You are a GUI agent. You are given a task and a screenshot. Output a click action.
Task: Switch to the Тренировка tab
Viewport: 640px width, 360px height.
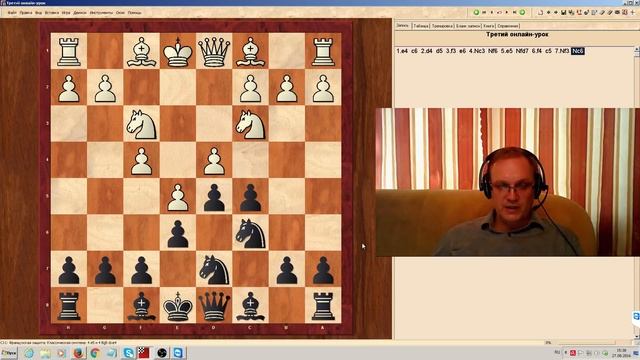pyautogui.click(x=442, y=26)
